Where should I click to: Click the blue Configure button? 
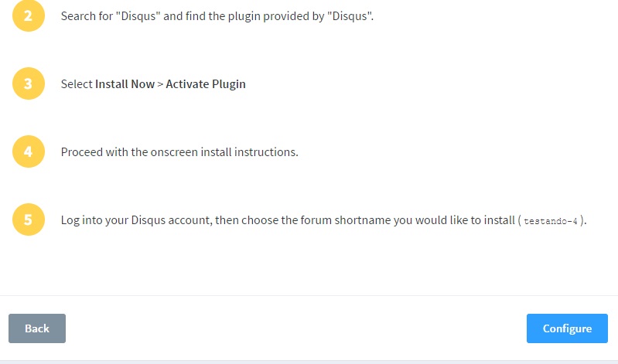coord(567,328)
